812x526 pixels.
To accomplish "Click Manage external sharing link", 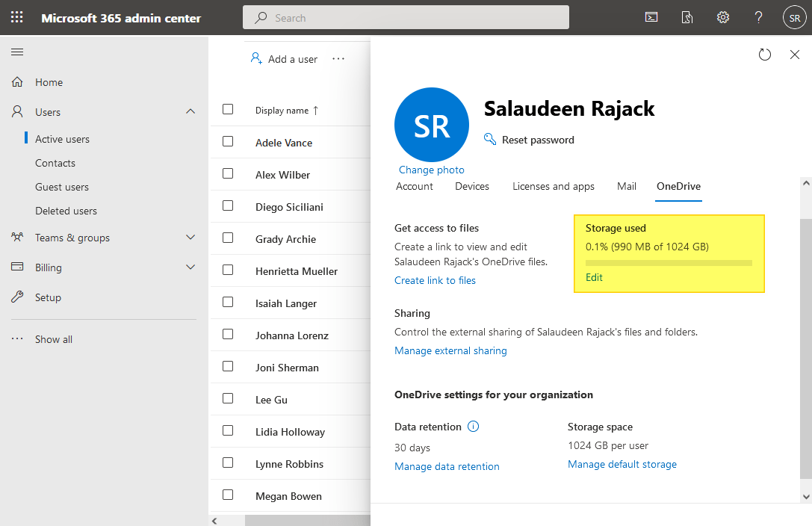I will click(x=450, y=350).
